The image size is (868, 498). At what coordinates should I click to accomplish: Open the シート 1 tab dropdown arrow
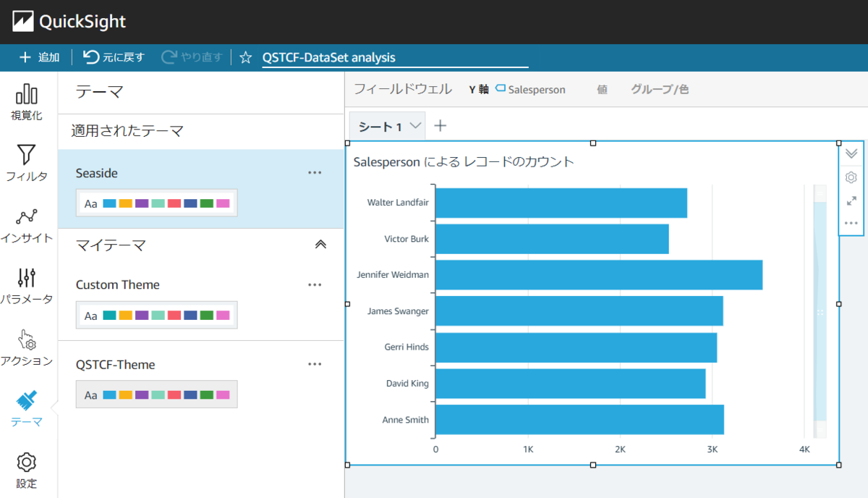(x=415, y=126)
